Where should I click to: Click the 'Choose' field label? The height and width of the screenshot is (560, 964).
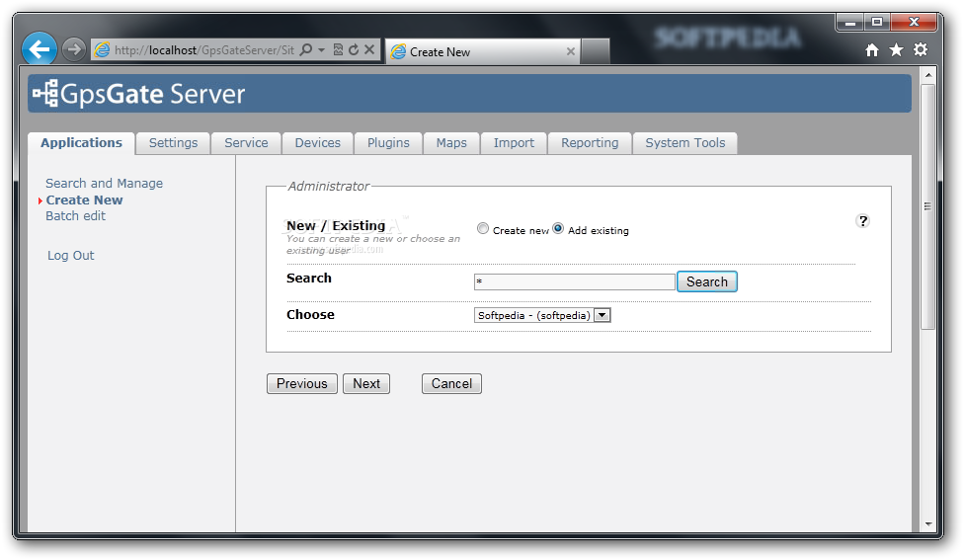(310, 315)
